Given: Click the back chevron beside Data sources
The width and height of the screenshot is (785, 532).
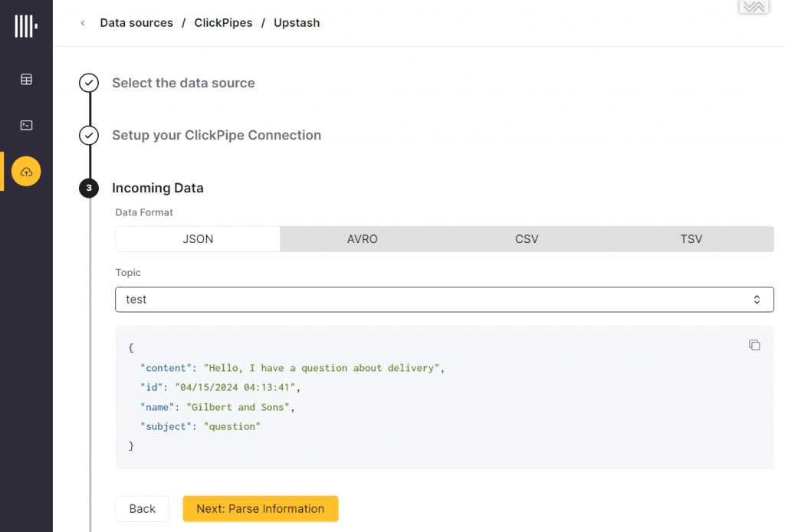Looking at the screenshot, I should (x=83, y=23).
